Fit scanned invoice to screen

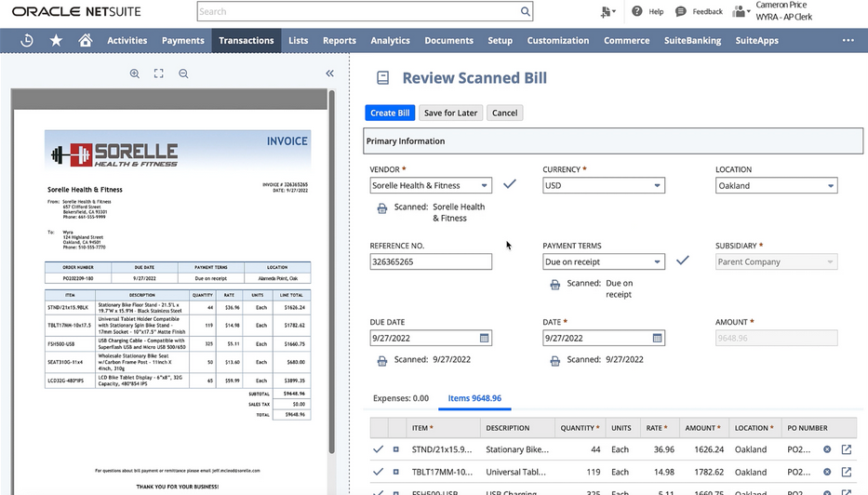159,74
